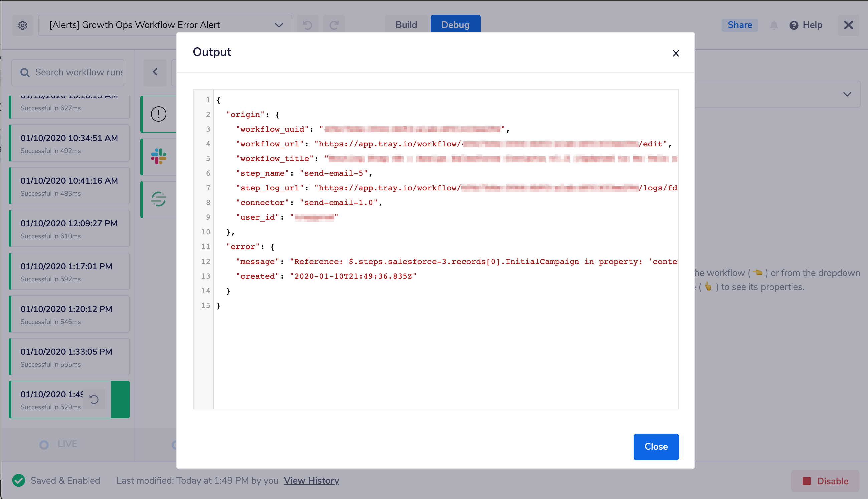Click the Disable workflow button
The image size is (868, 499).
(x=825, y=481)
